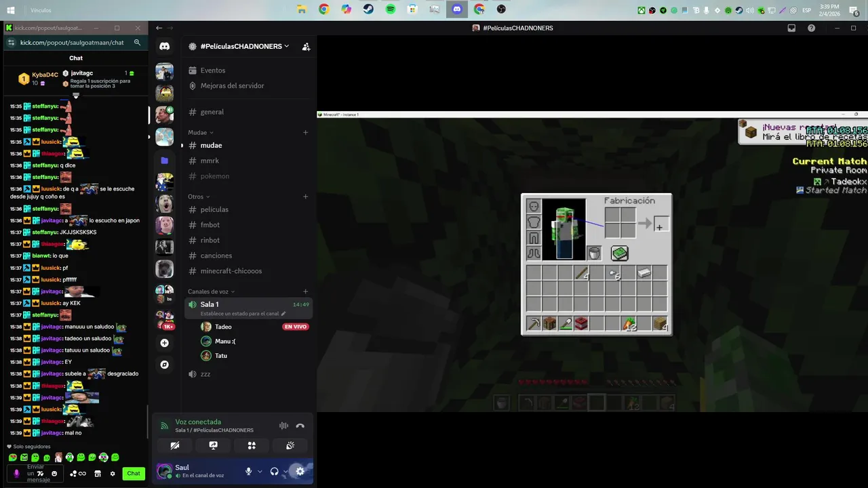Open Kick chat emote picker smiley
868x488 pixels.
point(54,473)
